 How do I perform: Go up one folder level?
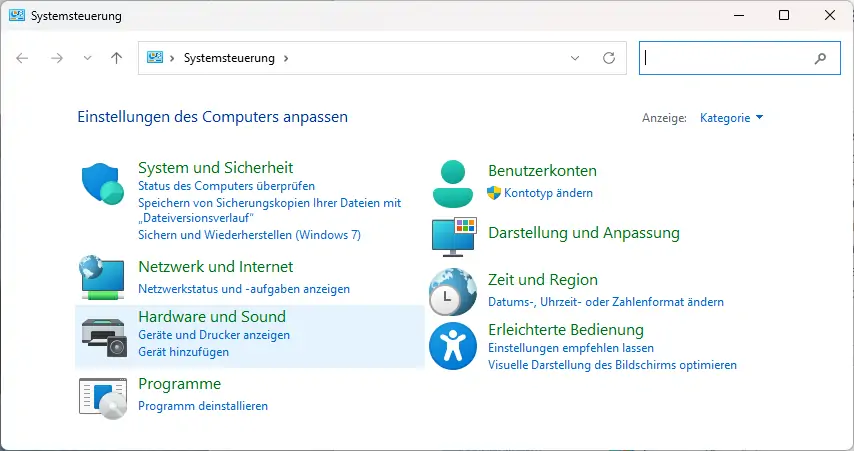coord(116,58)
